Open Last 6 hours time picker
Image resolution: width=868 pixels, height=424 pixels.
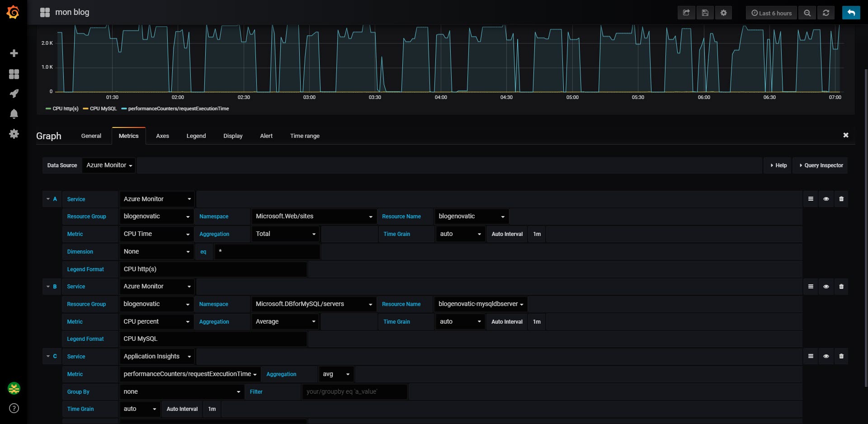click(x=772, y=13)
